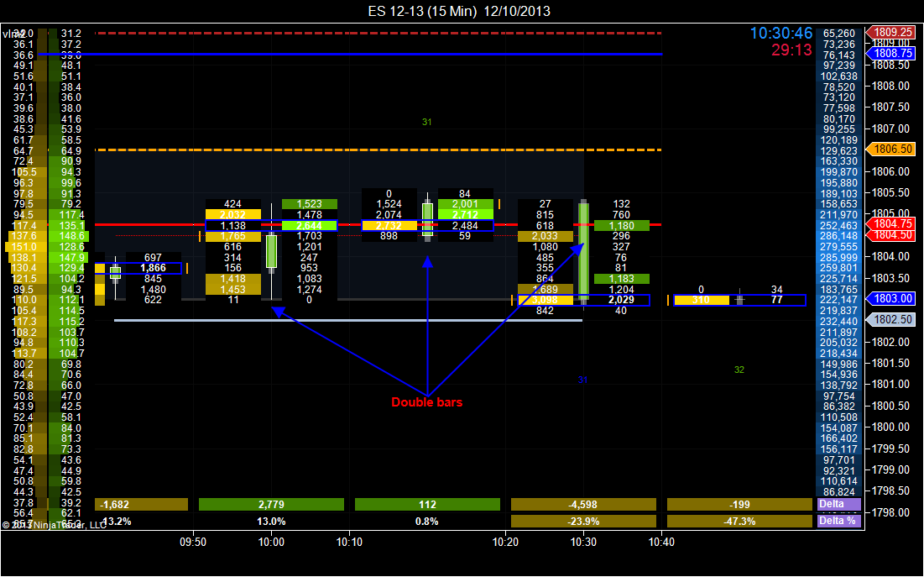Click volume profile value 86,824
The width and height of the screenshot is (924, 577).
(840, 491)
